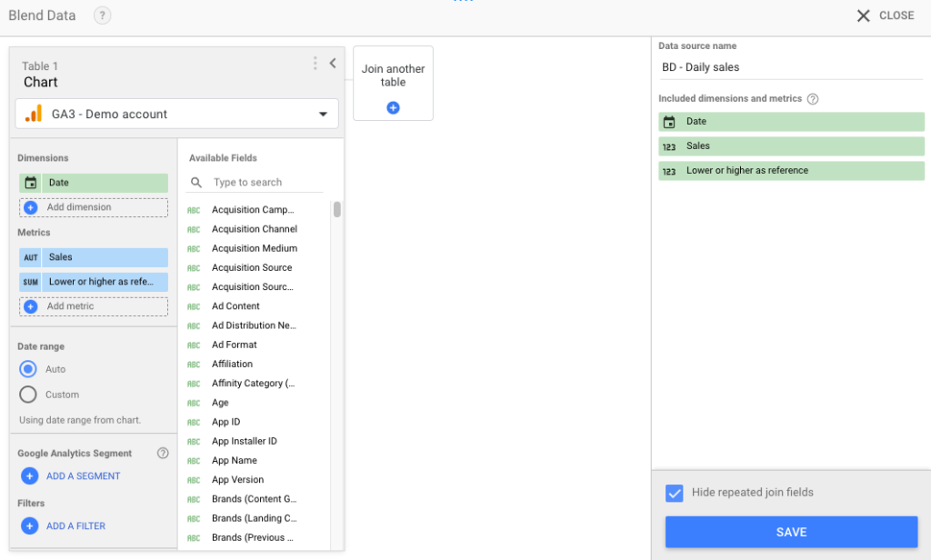Select Ad Distribution Ne... field
Viewport: 931px width, 560px height.
(x=254, y=325)
